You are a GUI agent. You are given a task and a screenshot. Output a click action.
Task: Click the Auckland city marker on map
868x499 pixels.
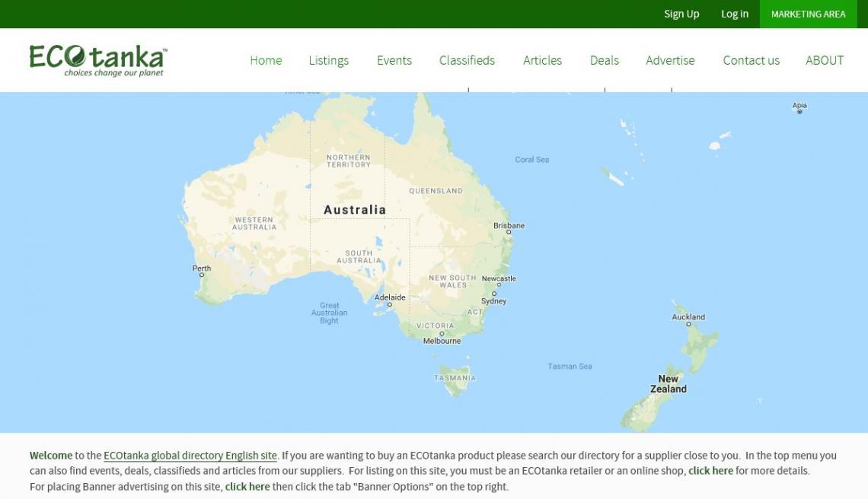pyautogui.click(x=688, y=324)
